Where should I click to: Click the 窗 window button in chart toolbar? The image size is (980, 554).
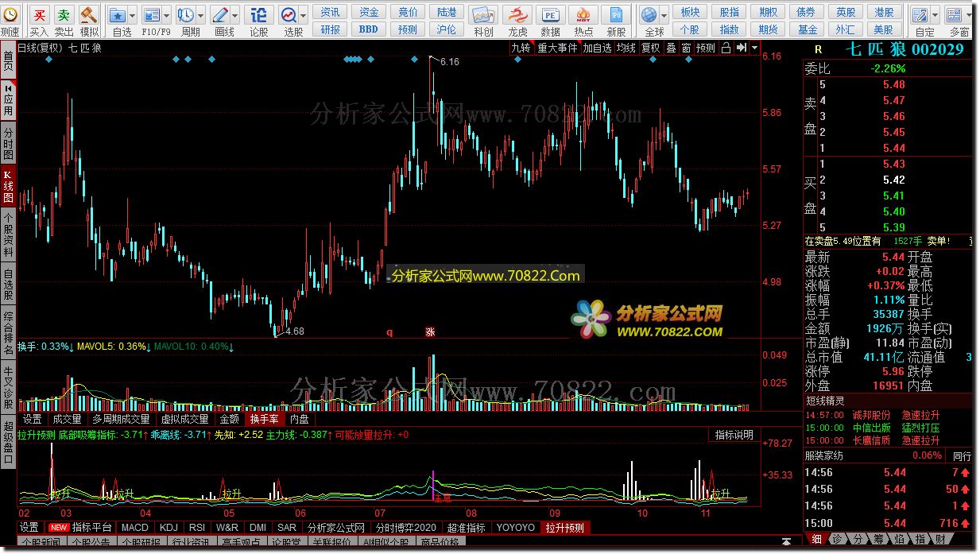coord(686,48)
